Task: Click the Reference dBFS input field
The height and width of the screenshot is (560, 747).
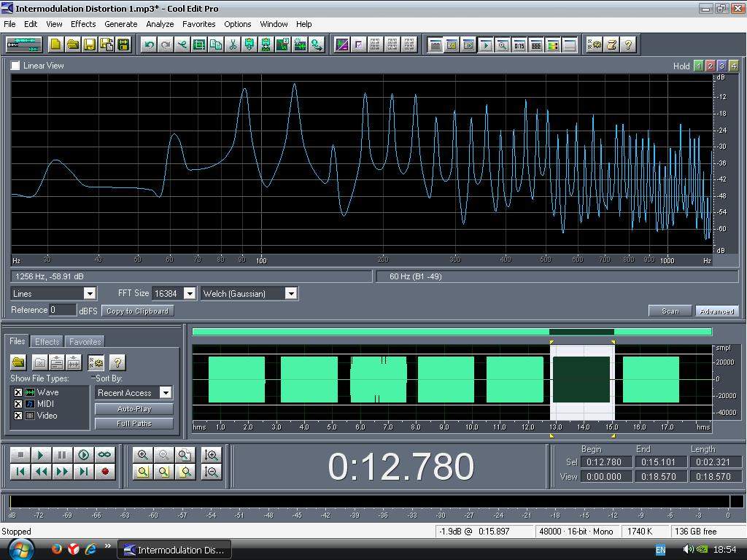Action: [x=63, y=310]
